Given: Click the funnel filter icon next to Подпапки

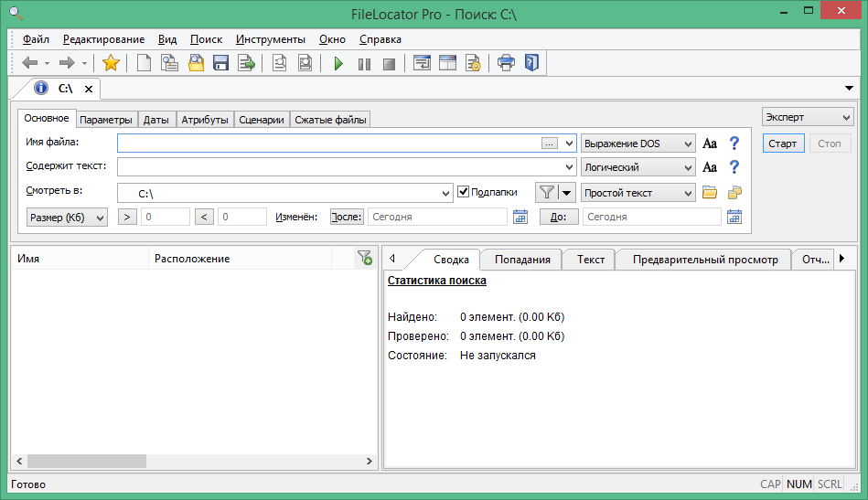Looking at the screenshot, I should pyautogui.click(x=546, y=193).
